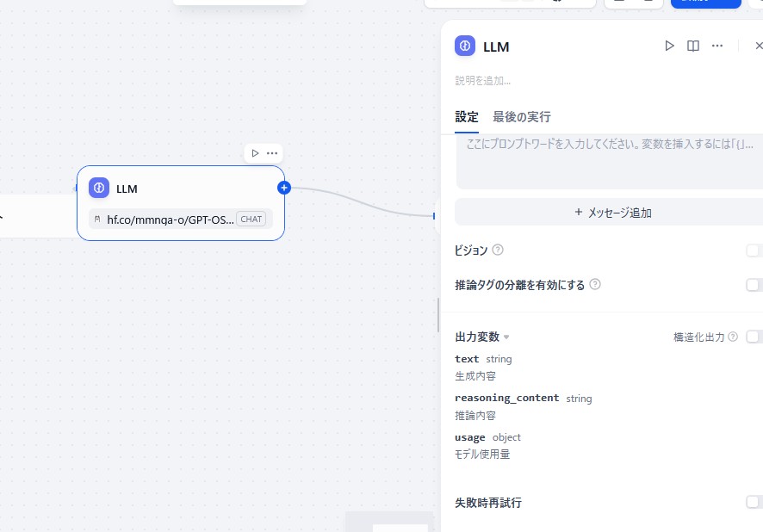763x532 pixels.
Task: Click the LLM icon in the panel header
Action: [465, 46]
